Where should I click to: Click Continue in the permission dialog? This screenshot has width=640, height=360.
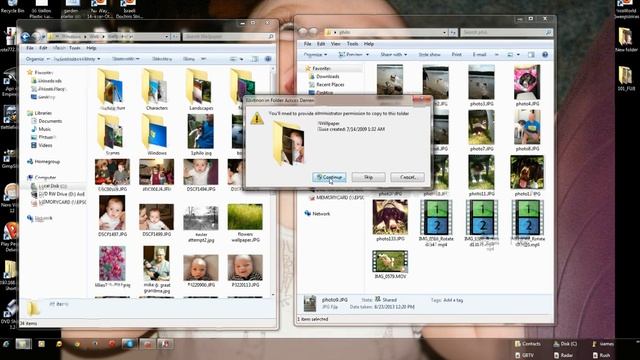tap(329, 177)
